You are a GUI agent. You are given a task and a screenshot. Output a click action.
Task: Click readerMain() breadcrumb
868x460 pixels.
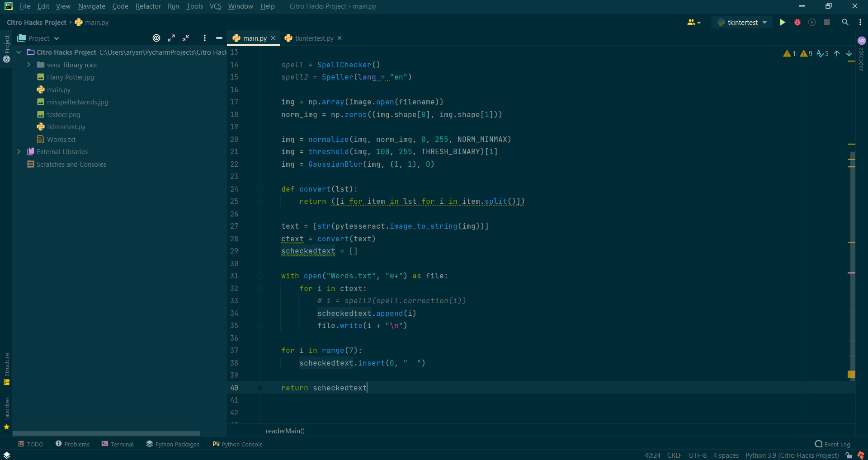click(285, 431)
